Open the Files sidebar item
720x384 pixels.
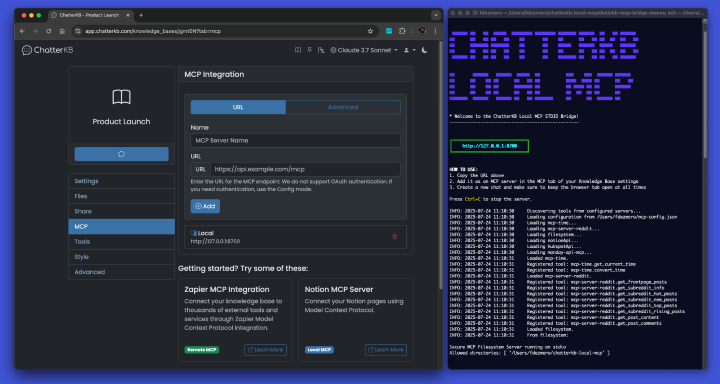coord(121,196)
